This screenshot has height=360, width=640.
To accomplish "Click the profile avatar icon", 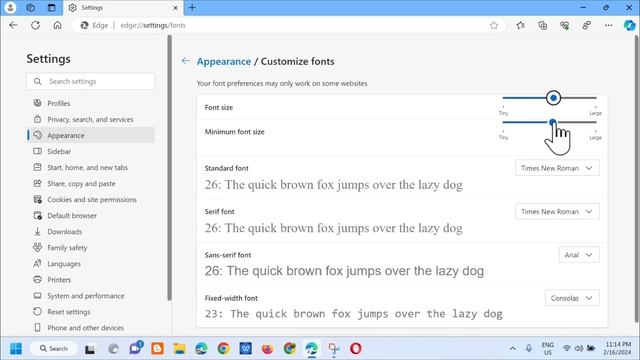I will 10,7.
